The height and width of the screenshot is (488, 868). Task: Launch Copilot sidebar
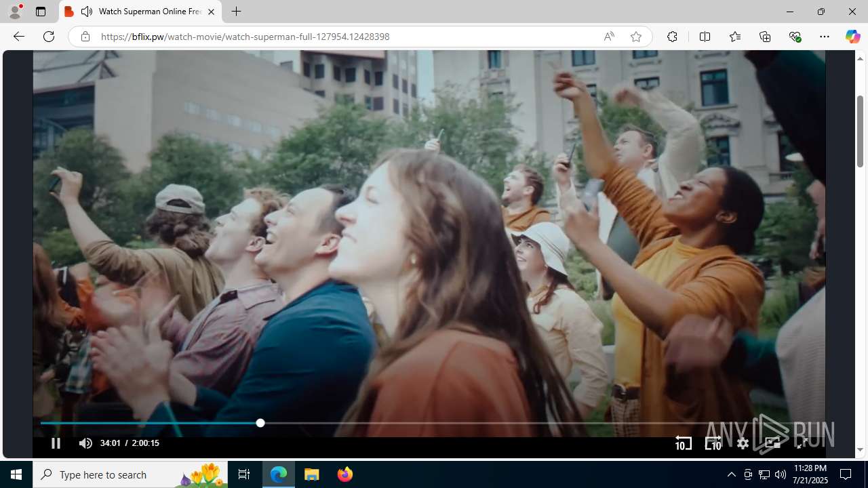click(852, 37)
